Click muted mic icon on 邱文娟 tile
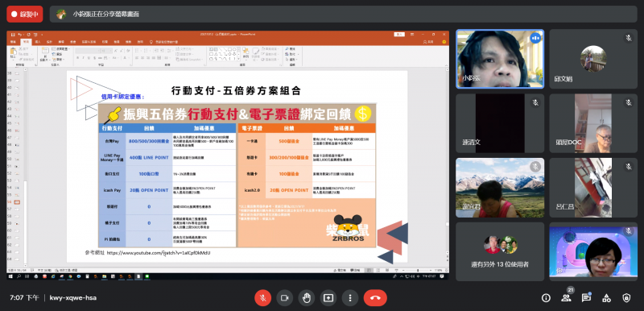The height and width of the screenshot is (311, 644). [x=629, y=38]
